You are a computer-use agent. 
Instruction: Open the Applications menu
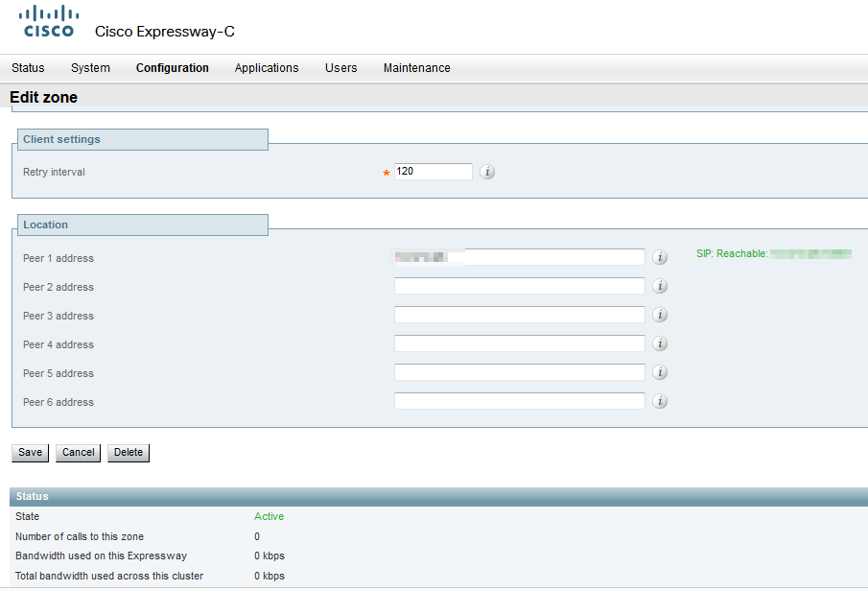point(267,68)
